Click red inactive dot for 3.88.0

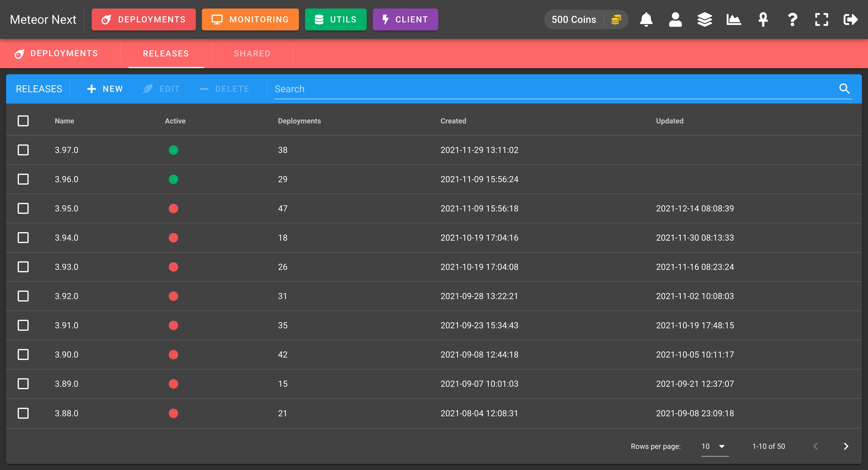pyautogui.click(x=173, y=413)
